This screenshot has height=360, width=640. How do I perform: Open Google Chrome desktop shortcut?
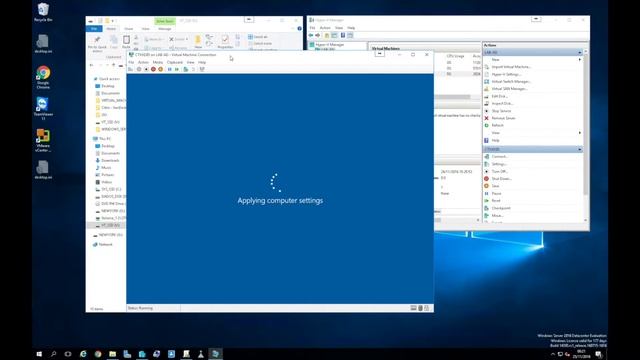(43, 78)
